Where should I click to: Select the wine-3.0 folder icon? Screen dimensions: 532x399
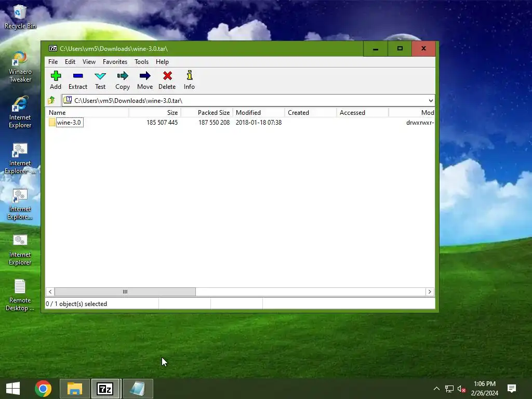[52, 123]
